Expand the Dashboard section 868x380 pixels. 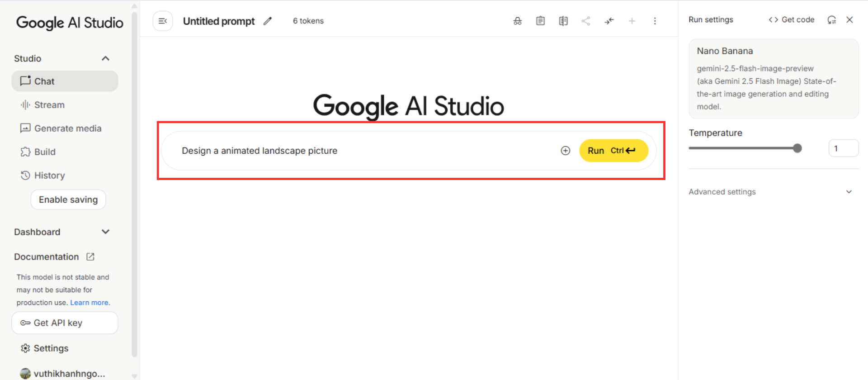(105, 232)
